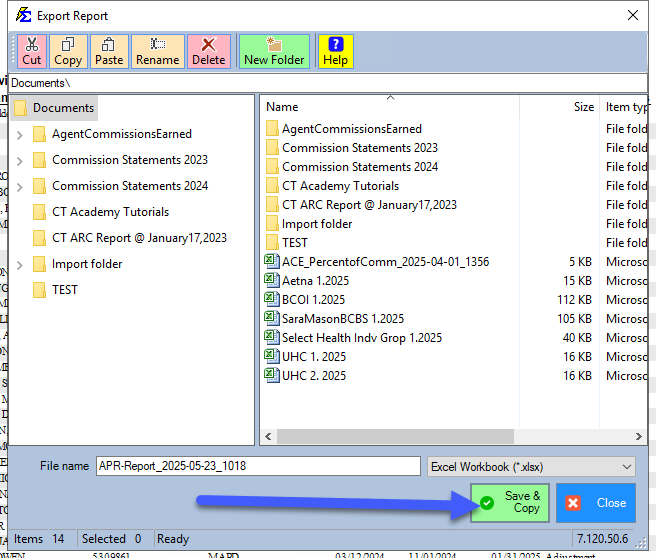Close the Export Report dialog with X
The height and width of the screenshot is (558, 656).
[x=633, y=15]
